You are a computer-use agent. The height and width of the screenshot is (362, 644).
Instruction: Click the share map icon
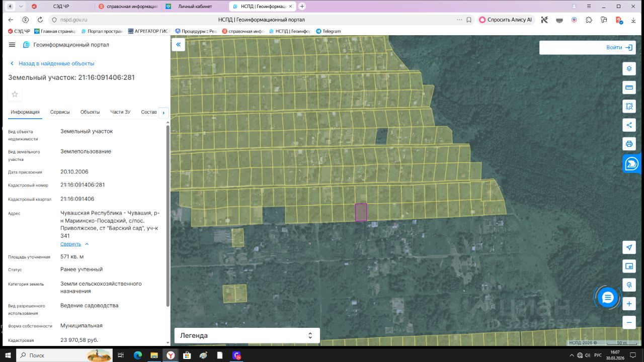pos(628,125)
